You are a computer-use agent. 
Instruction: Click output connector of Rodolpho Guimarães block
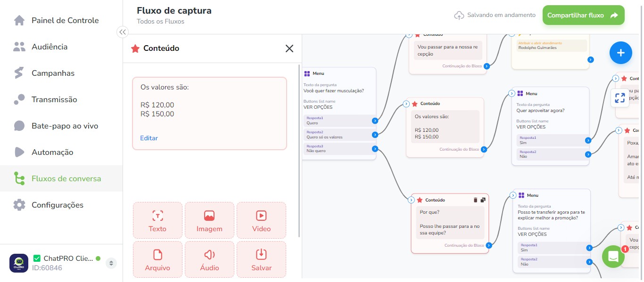pyautogui.click(x=590, y=60)
